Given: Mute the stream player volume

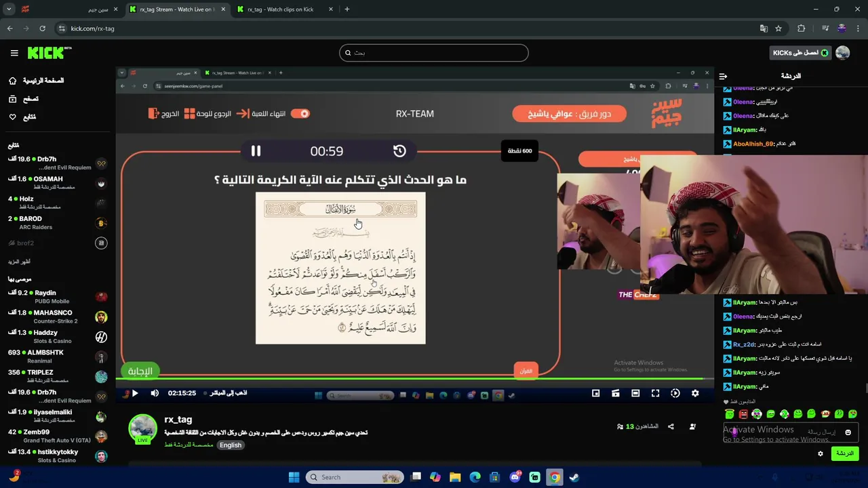Looking at the screenshot, I should pyautogui.click(x=155, y=393).
